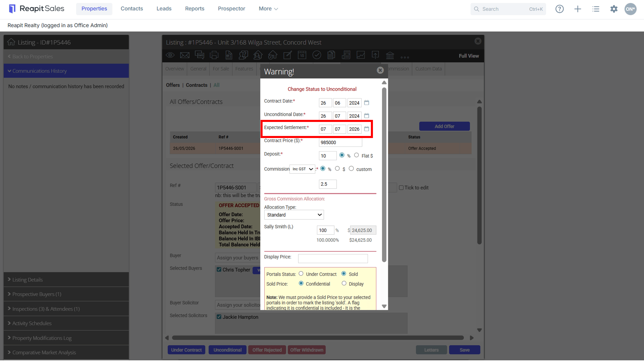Click the email envelope toolbar icon

pyautogui.click(x=185, y=55)
